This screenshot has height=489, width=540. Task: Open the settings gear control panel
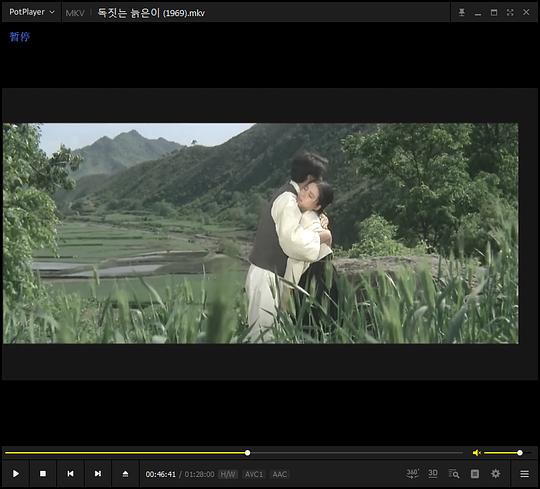coord(495,474)
